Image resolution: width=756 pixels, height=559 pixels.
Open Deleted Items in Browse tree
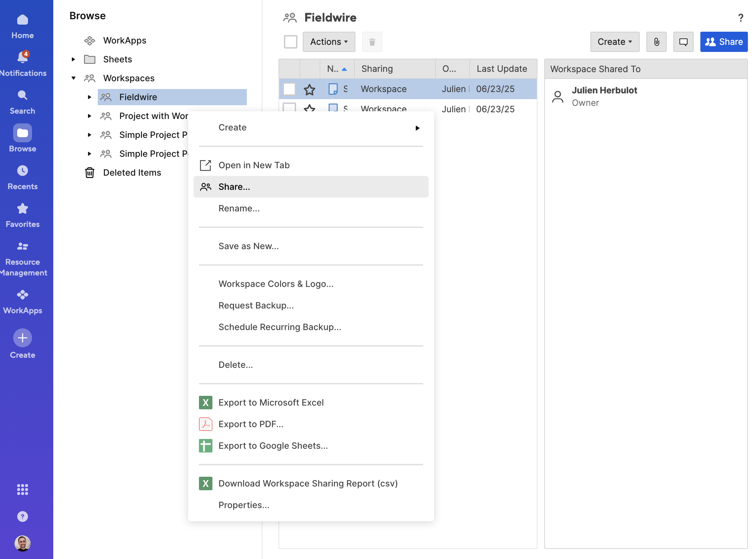[132, 173]
